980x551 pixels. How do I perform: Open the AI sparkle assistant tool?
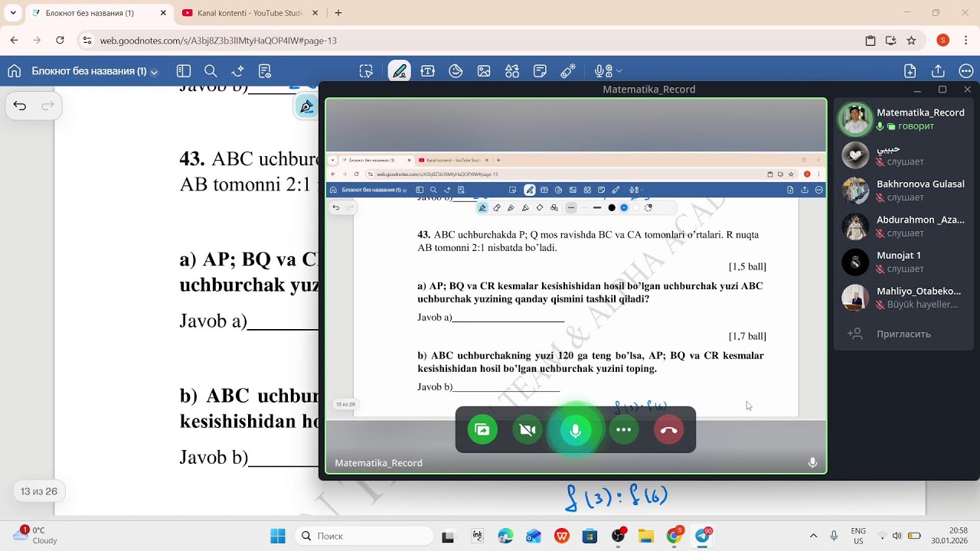click(x=237, y=71)
